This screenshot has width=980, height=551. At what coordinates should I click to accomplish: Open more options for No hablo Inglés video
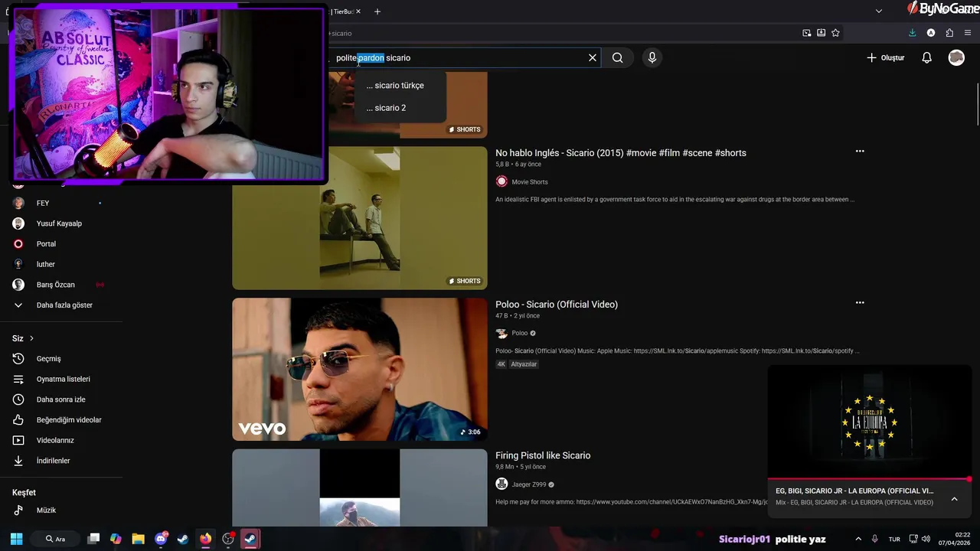[x=860, y=152]
